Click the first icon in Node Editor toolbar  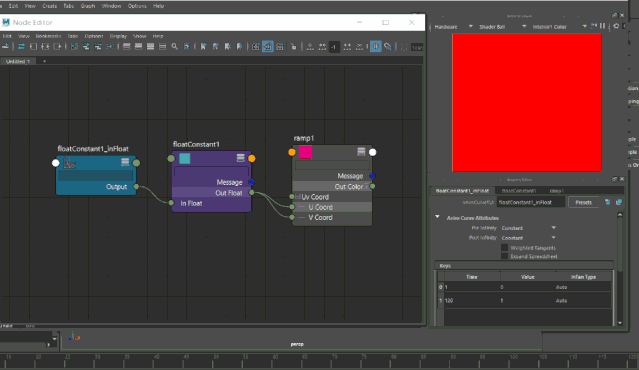(5, 46)
